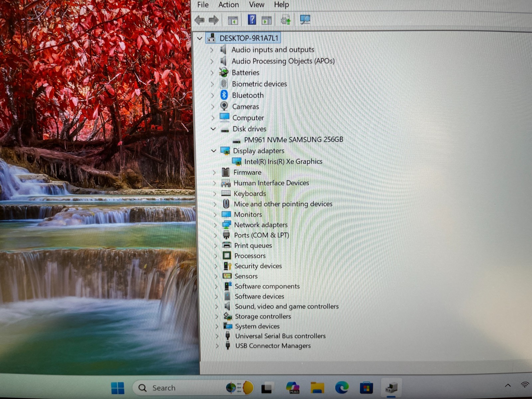The image size is (532, 399).
Task: Open Microsoft 365 Copilot from taskbar
Action: click(293, 387)
